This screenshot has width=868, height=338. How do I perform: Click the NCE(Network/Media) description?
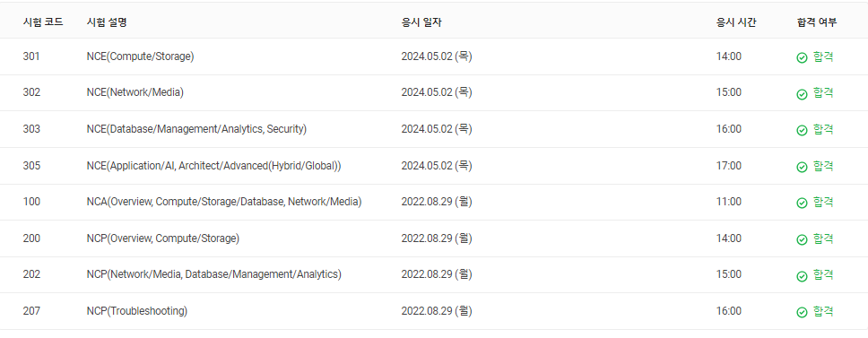pos(135,93)
